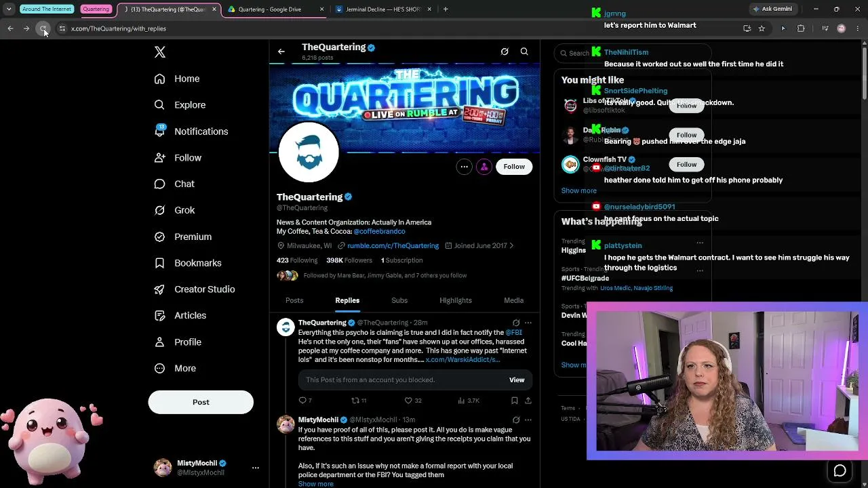
Task: Open Grok from the sidebar
Action: [174, 210]
